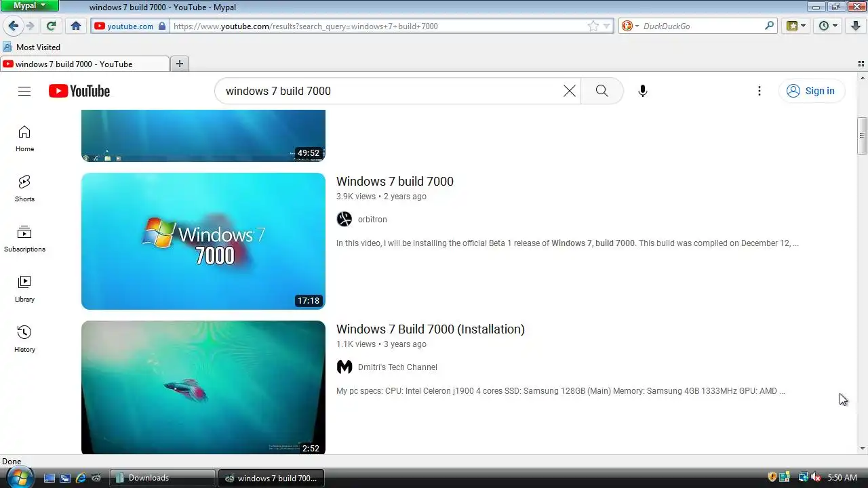Click description starting 'My pc specs'
This screenshot has height=488, width=868.
click(x=560, y=391)
